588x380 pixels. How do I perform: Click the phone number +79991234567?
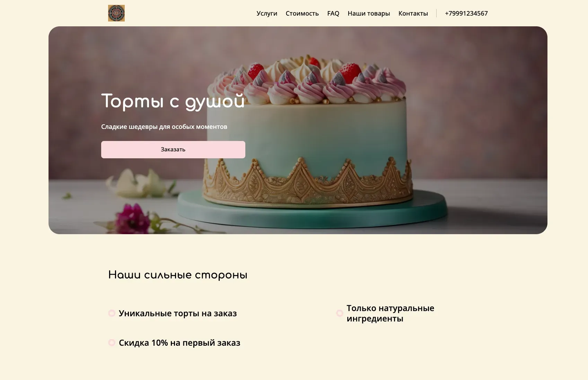466,14
